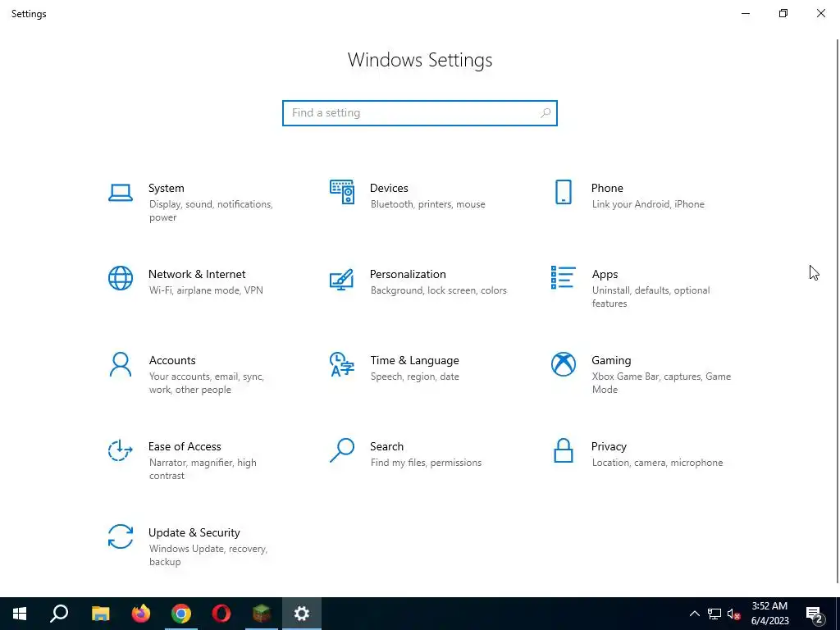
Task: Click 'Xbox Game Bar, captures, Game Mode' text
Action: tap(661, 383)
